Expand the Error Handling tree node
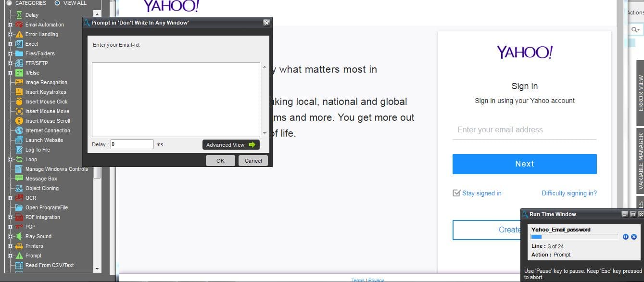The height and width of the screenshot is (282, 644). pyautogui.click(x=10, y=34)
